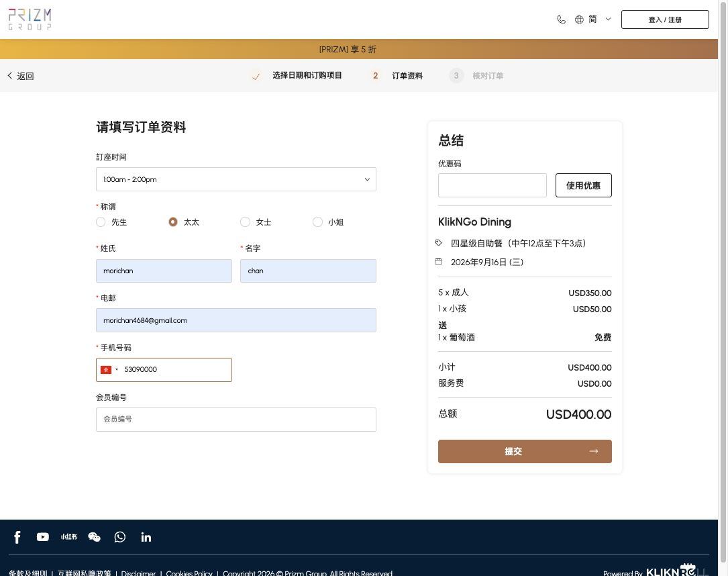Open the LinkedIn footer icon
The width and height of the screenshot is (728, 576).
point(146,537)
